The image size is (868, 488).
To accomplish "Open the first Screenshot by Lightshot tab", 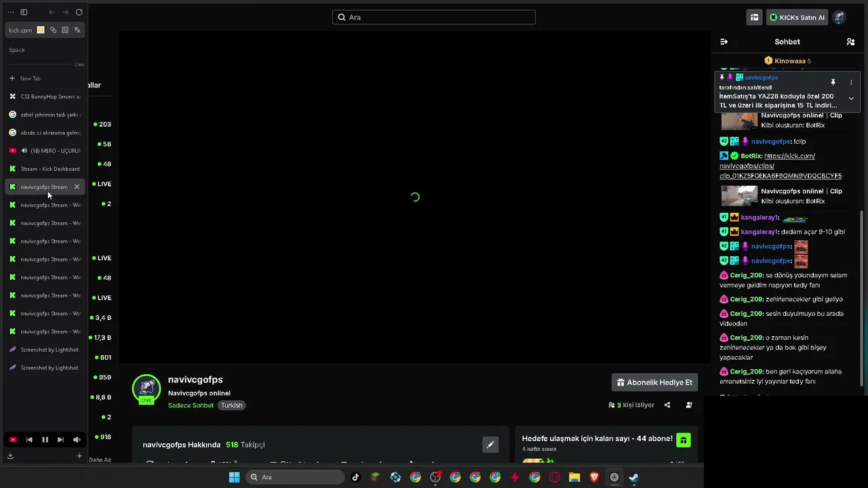I will click(44, 350).
